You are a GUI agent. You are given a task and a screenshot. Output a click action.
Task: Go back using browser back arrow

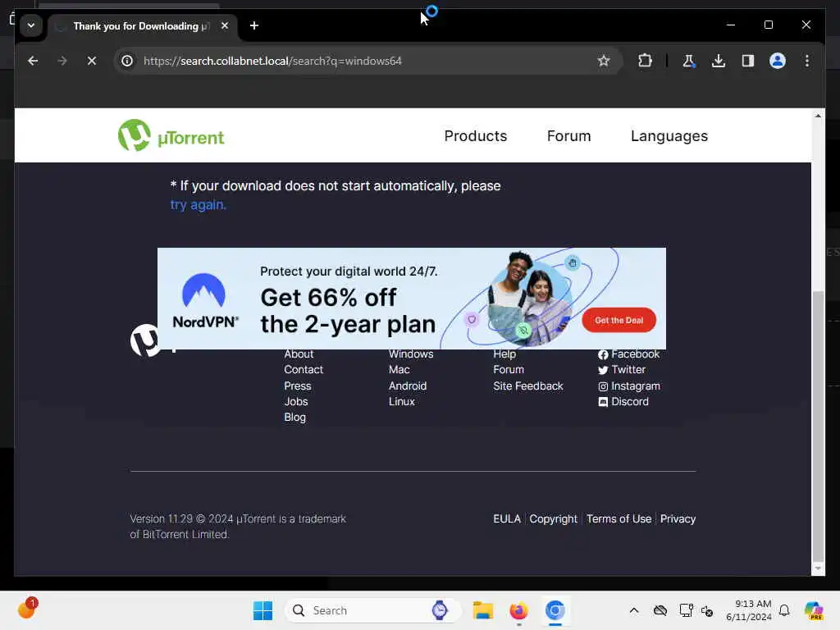pyautogui.click(x=33, y=61)
